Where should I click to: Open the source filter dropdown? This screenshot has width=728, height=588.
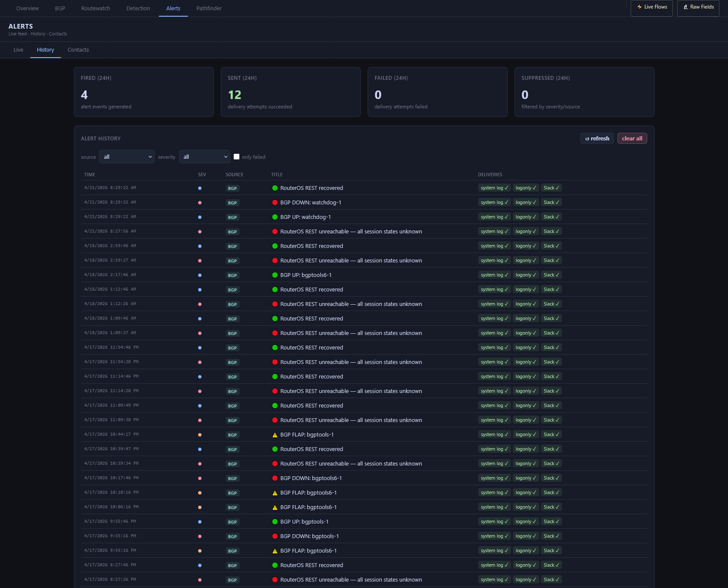click(x=127, y=157)
